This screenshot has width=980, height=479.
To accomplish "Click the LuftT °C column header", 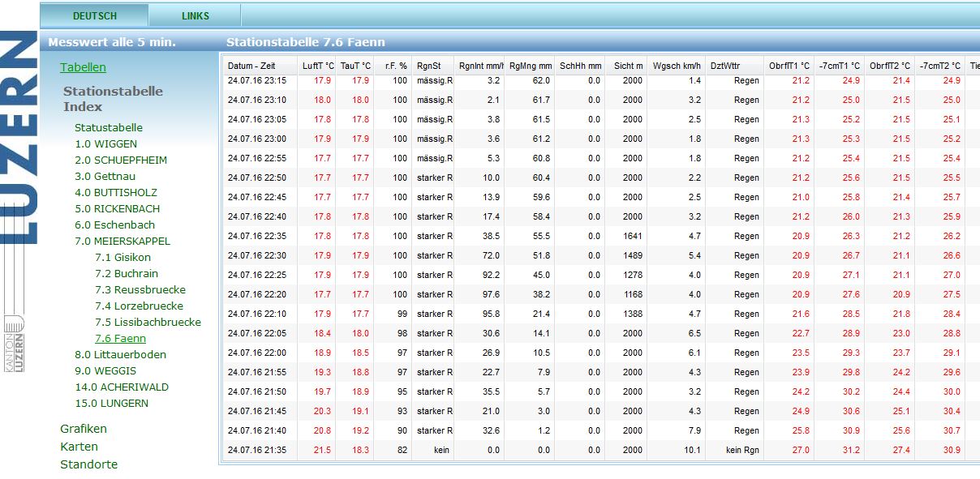I will (x=317, y=66).
